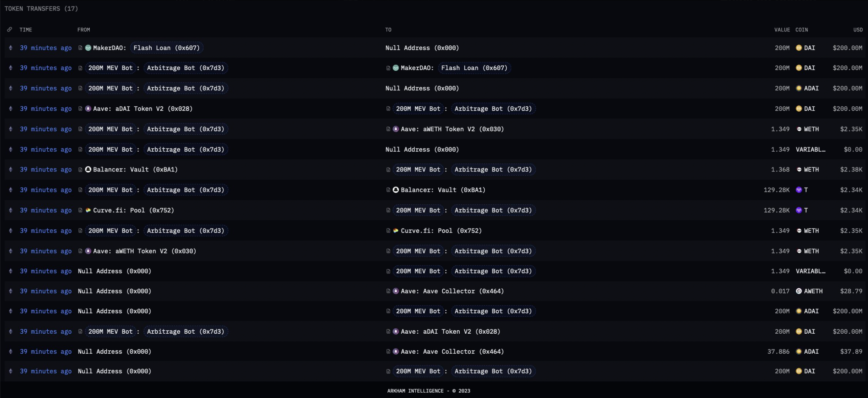
Task: Click the Balancer logo before Vault (0xBA1)
Action: click(x=89, y=169)
